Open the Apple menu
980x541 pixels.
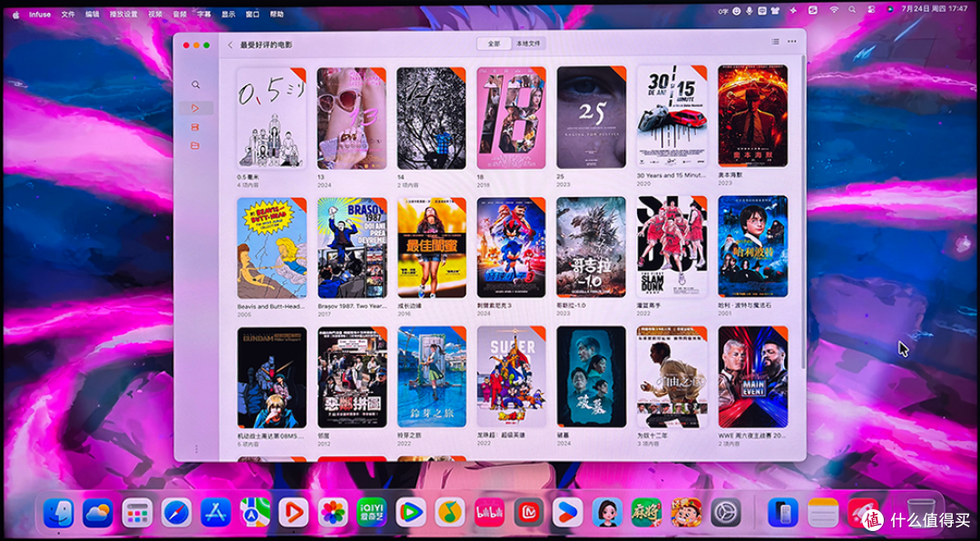(x=15, y=14)
